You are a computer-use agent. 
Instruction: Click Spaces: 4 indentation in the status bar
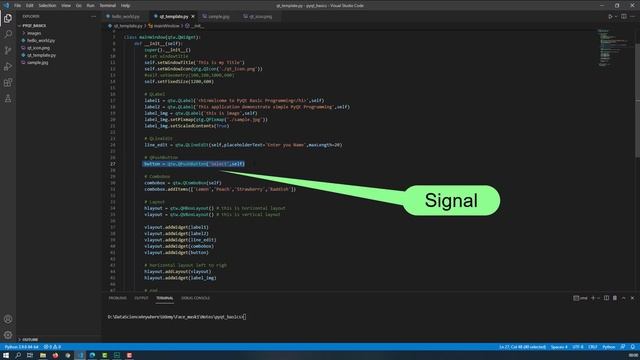[x=559, y=347]
